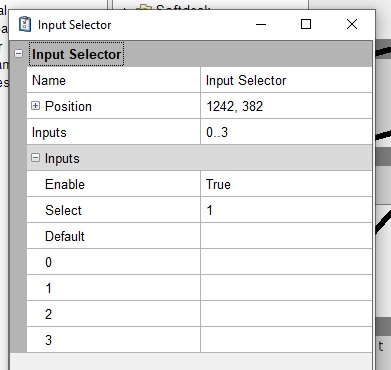
Task: Edit the Name value field 'Input Selector'
Action: 286,80
